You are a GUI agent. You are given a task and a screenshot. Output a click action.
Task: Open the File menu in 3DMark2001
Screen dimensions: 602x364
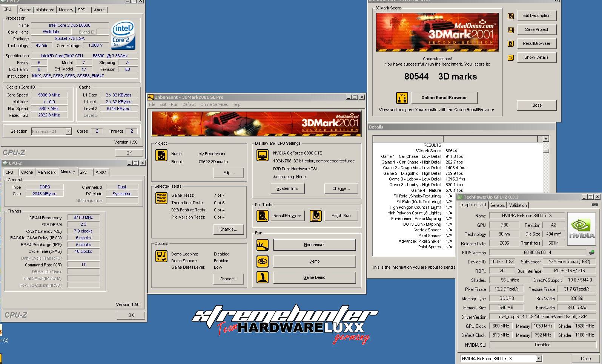coord(152,105)
